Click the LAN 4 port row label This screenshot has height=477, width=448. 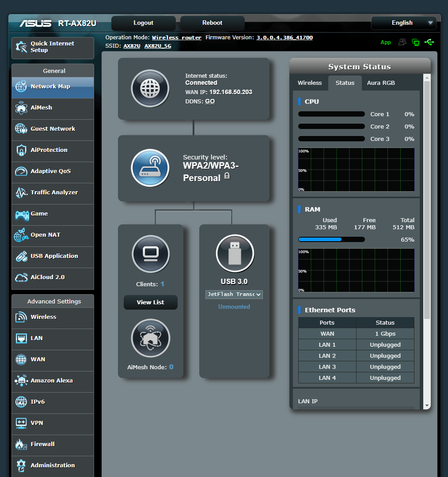[327, 378]
